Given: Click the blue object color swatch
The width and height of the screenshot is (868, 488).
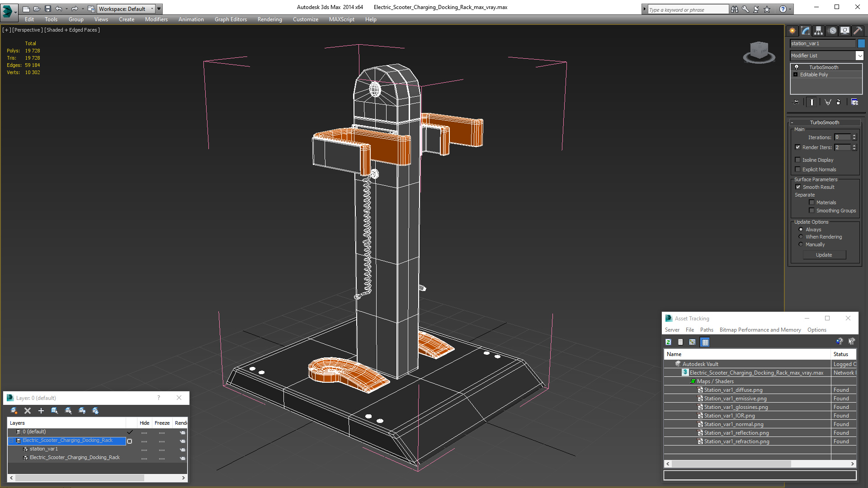Looking at the screenshot, I should [861, 43].
